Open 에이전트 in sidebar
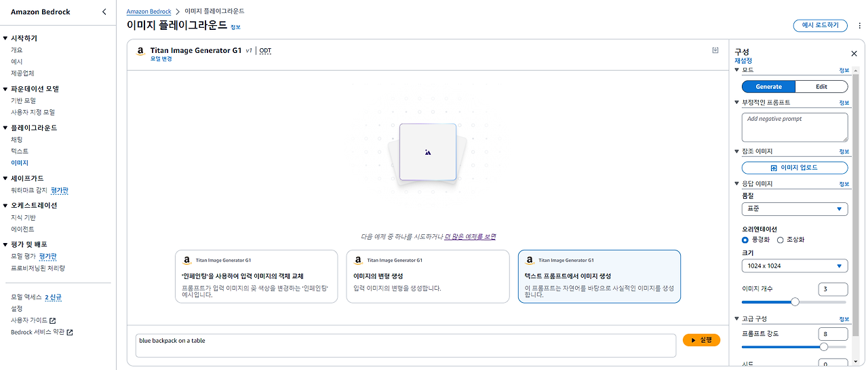 [x=22, y=229]
